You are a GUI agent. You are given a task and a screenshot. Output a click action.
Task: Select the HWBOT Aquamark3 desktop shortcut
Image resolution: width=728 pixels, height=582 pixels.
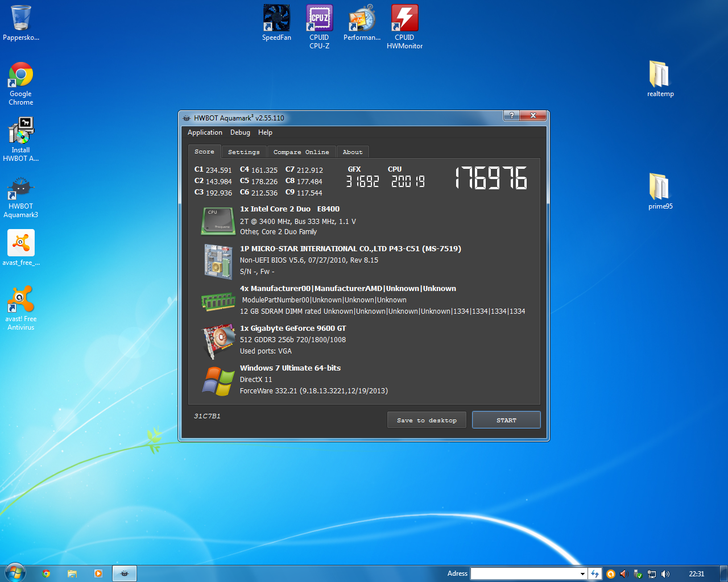coord(21,196)
